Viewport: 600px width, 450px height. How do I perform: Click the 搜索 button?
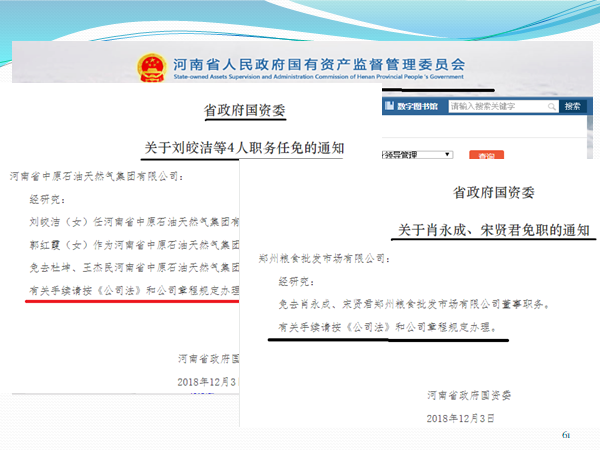(x=572, y=106)
